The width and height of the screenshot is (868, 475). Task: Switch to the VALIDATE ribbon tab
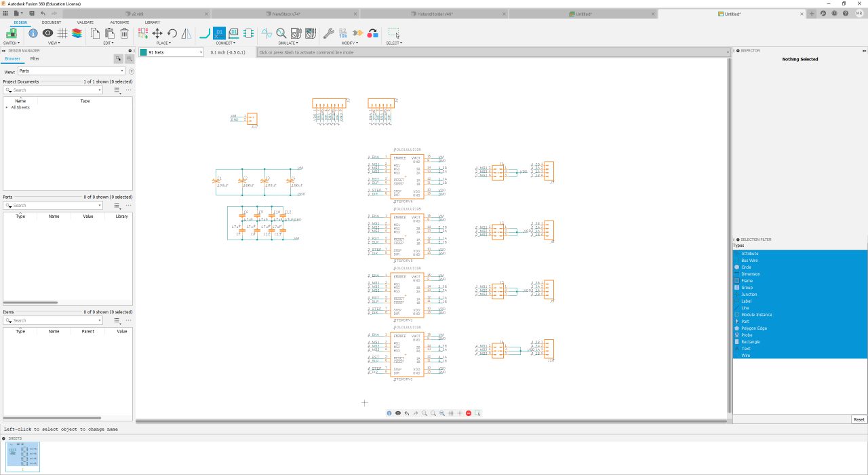[85, 22]
